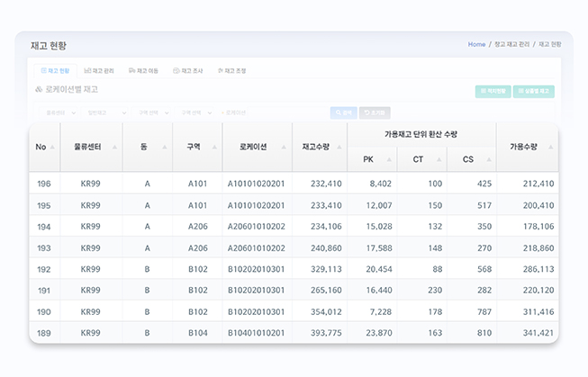Select row number 190 cell
The image size is (588, 377).
click(x=44, y=312)
